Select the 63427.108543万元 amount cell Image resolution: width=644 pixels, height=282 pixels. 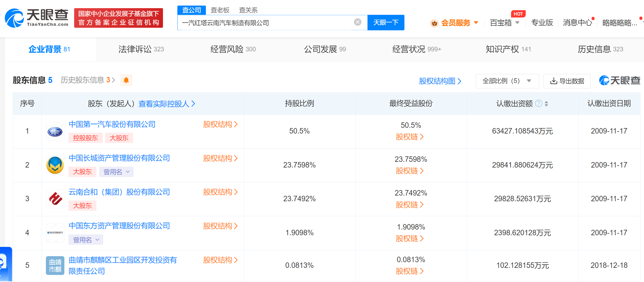[522, 131]
